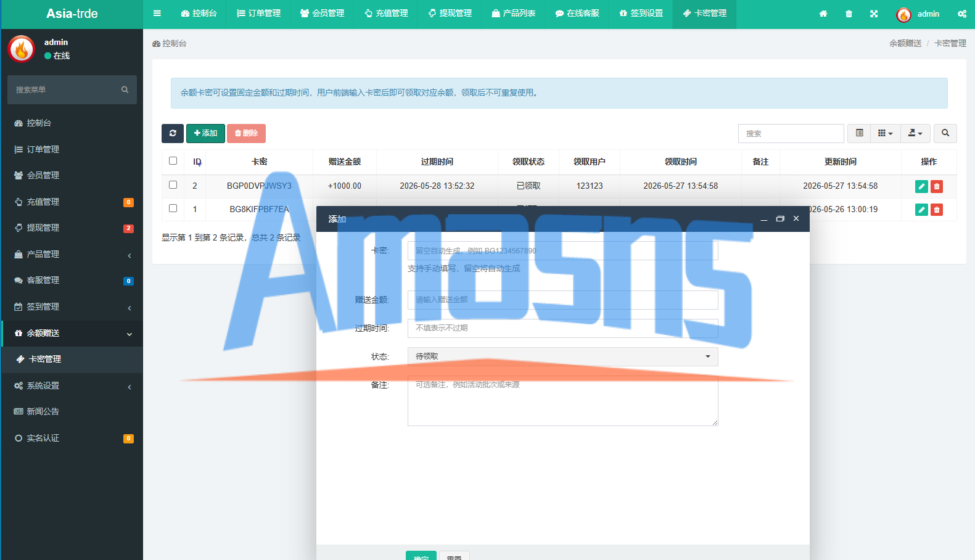The image size is (975, 560).
Task: Click the magnifier button beside the export dropdown
Action: coord(945,133)
